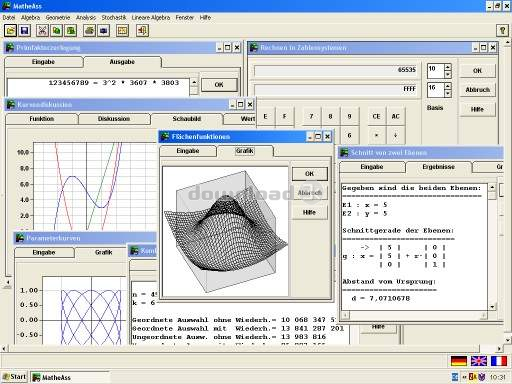
Task: Click the Kurvendiskussion window title icon
Action: [11, 104]
